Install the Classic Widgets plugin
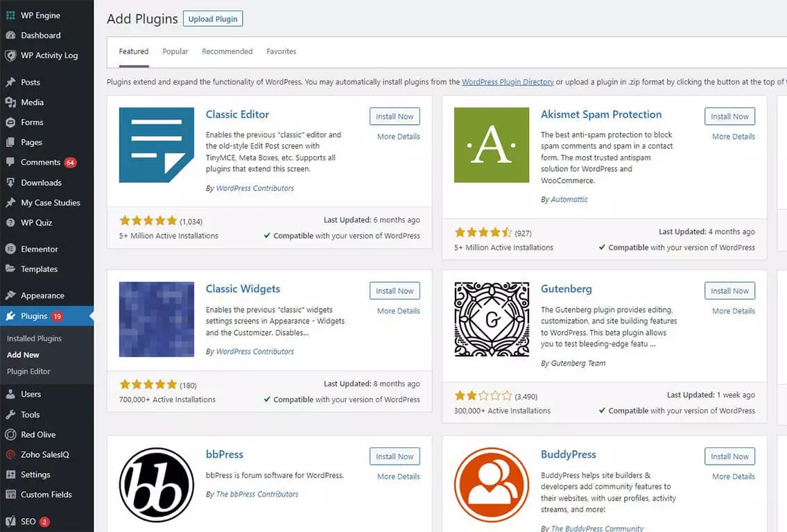The image size is (787, 532). click(395, 291)
